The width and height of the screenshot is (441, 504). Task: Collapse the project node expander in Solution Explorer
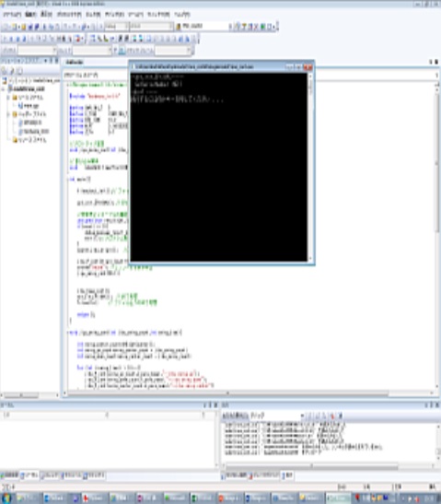click(x=4, y=89)
